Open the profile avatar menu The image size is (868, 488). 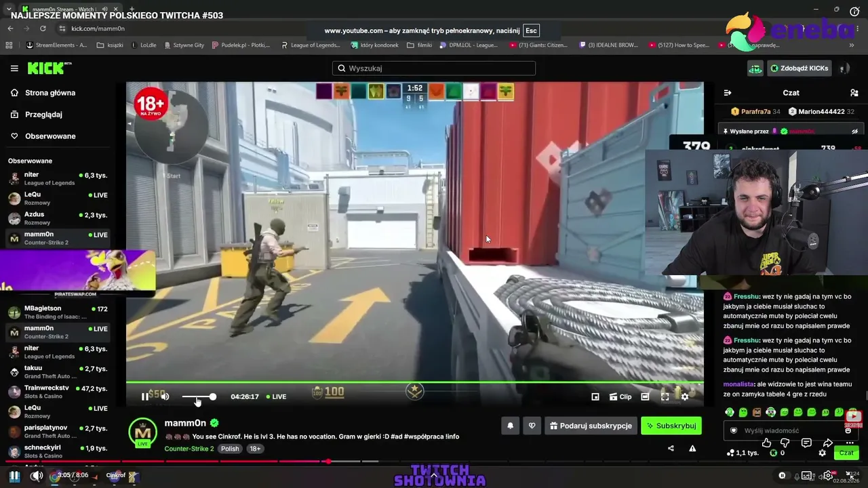pos(844,68)
